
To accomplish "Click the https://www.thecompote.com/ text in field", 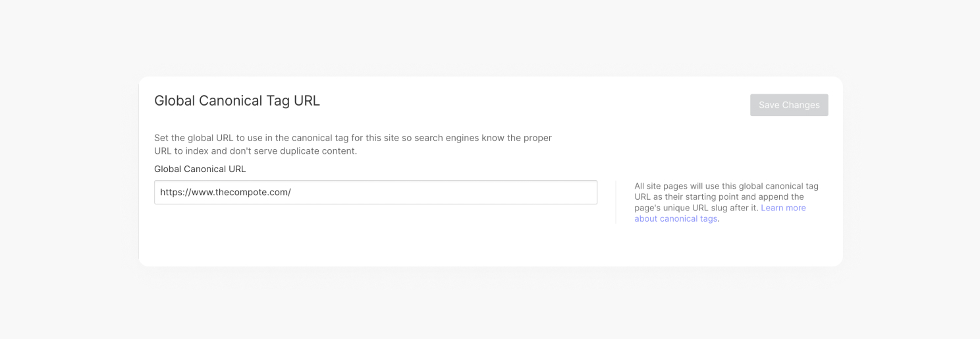I will pyautogui.click(x=225, y=193).
